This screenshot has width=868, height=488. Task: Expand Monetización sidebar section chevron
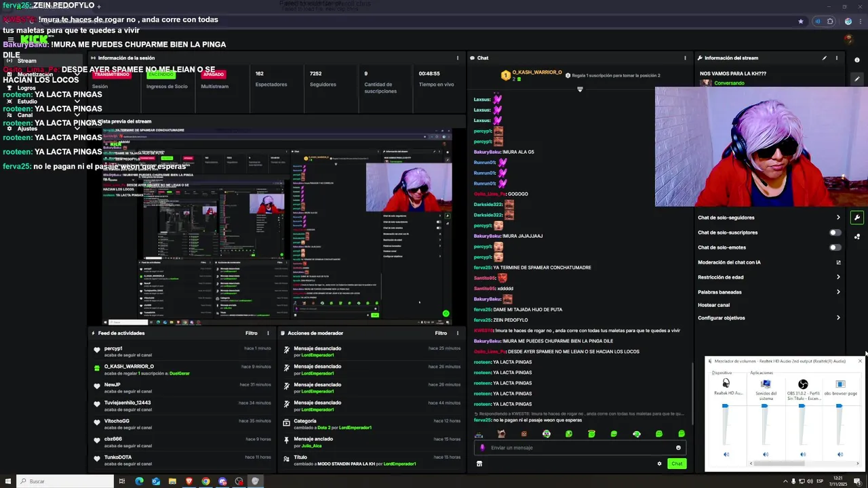pos(77,74)
